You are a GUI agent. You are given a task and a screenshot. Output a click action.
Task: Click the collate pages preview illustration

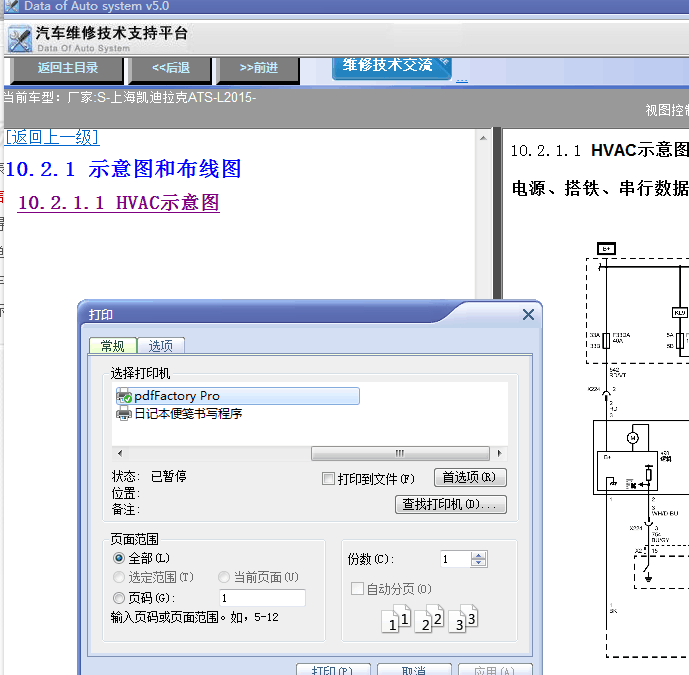point(429,618)
